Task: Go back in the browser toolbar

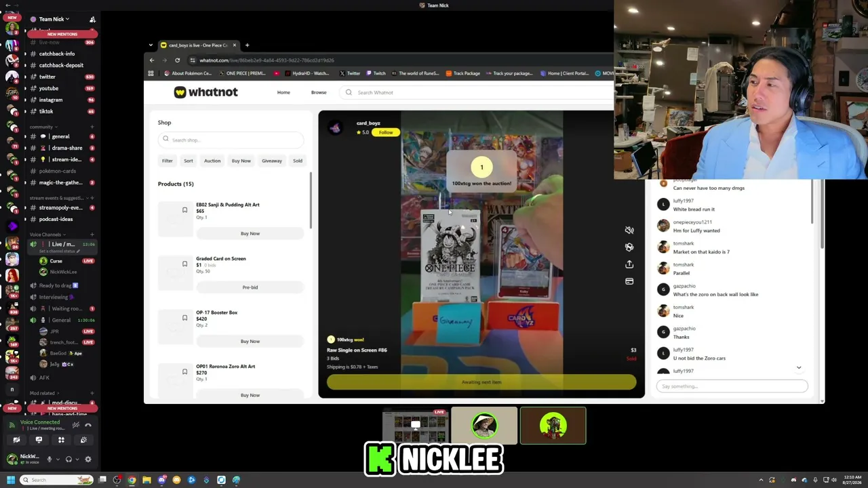Action: [152, 60]
